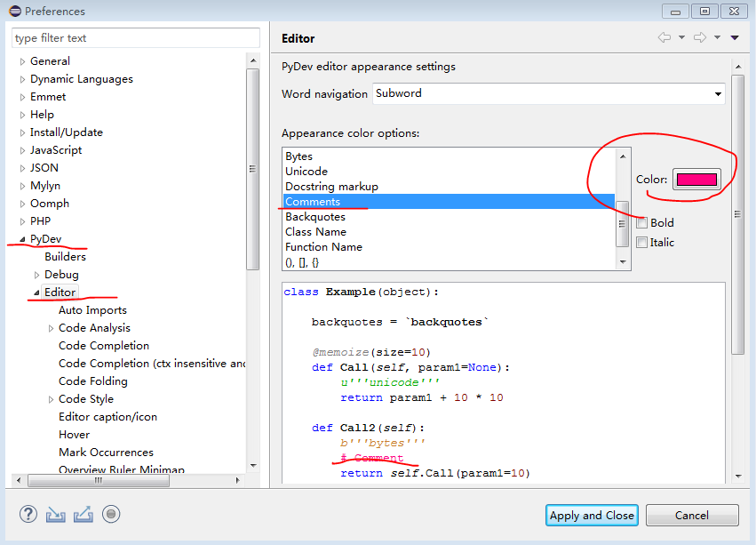The image size is (756, 545).
Task: Go forward using the right arrow icon
Action: point(699,37)
